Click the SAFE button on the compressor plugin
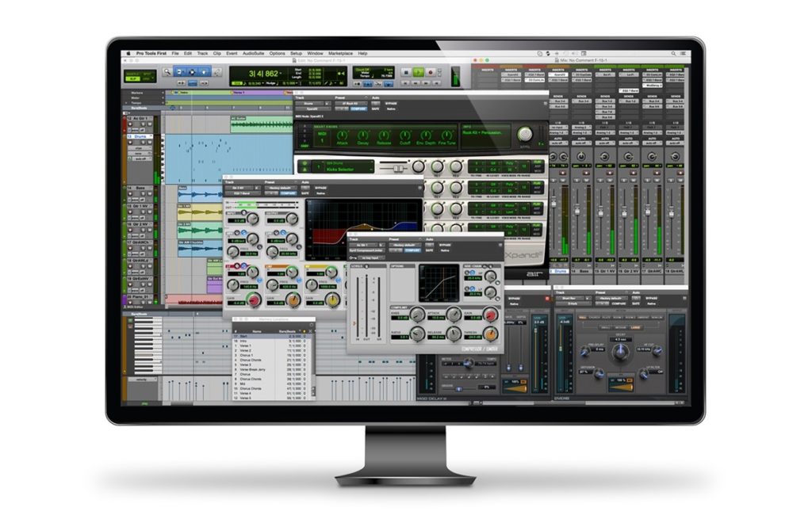The height and width of the screenshot is (515, 812). coord(428,252)
